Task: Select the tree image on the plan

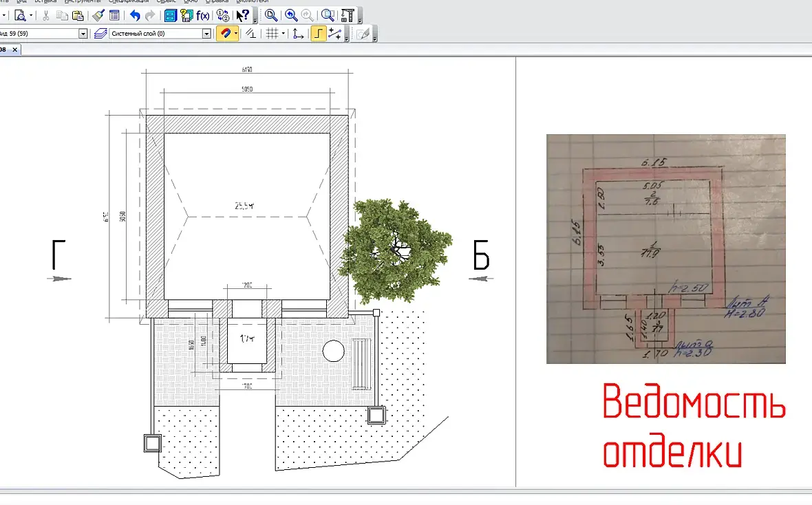Action: click(395, 250)
